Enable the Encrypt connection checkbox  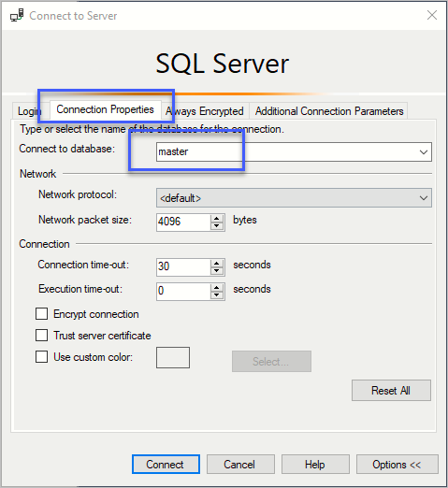point(41,314)
